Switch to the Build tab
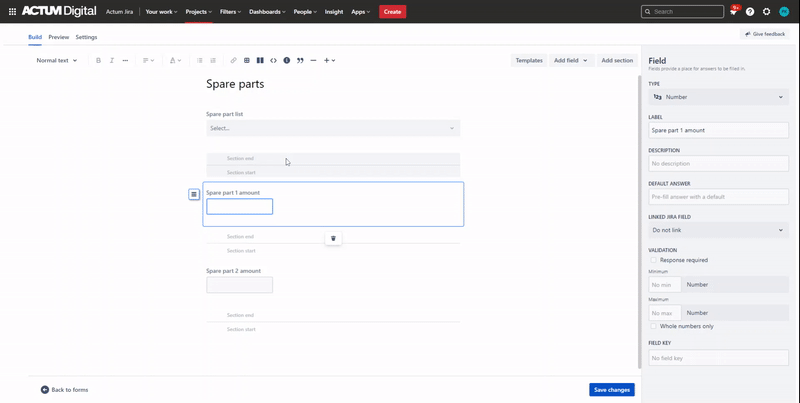This screenshot has height=403, width=800. [x=35, y=37]
